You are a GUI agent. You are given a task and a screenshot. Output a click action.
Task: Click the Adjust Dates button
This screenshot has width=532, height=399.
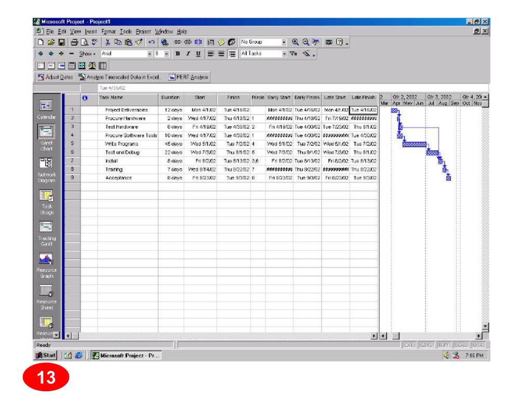coord(55,77)
